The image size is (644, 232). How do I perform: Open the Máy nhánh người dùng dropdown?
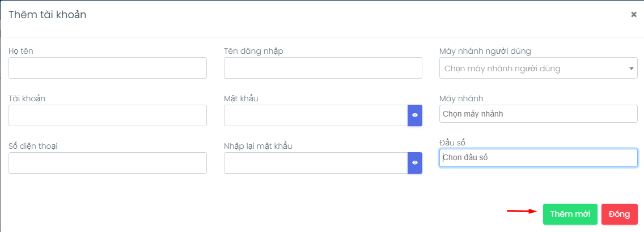[x=533, y=68]
